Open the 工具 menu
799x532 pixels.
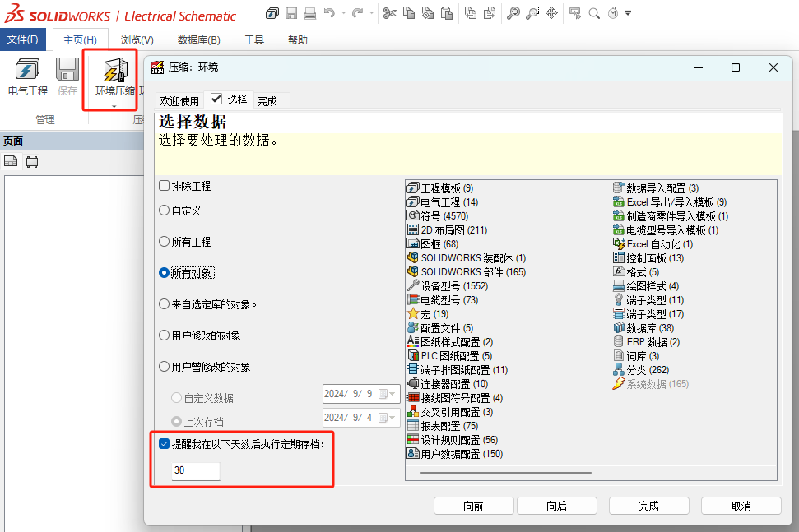[x=254, y=39]
